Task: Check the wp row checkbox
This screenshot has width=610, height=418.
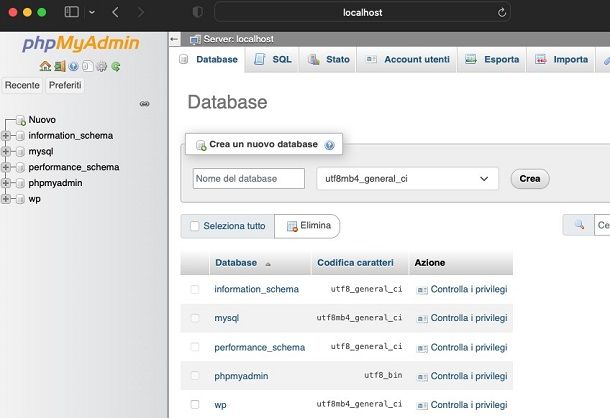Action: [x=195, y=404]
